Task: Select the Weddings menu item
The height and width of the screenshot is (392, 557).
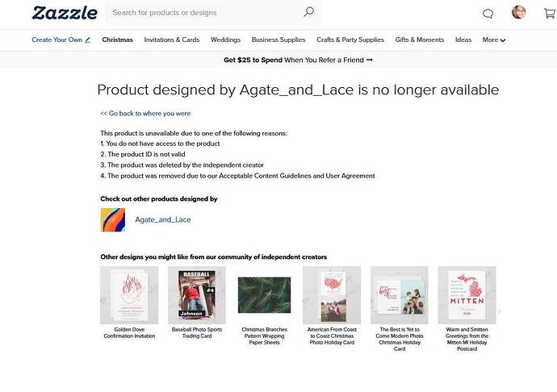Action: (225, 40)
